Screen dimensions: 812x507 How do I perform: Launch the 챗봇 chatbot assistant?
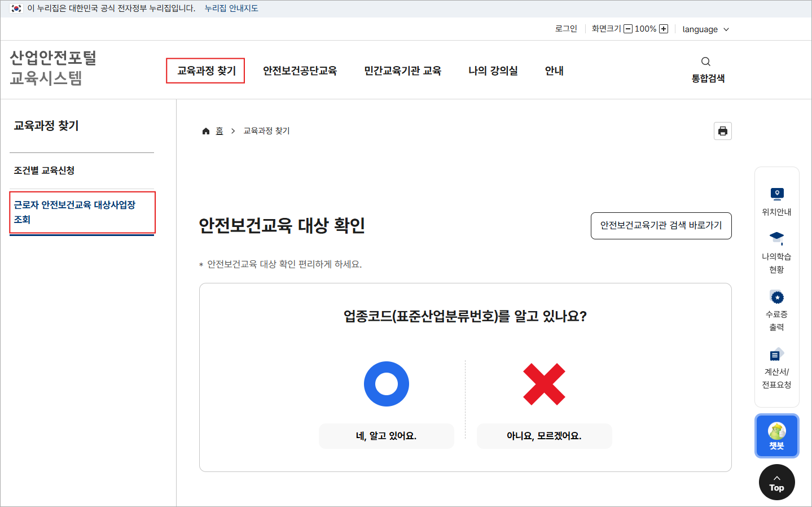tap(776, 436)
